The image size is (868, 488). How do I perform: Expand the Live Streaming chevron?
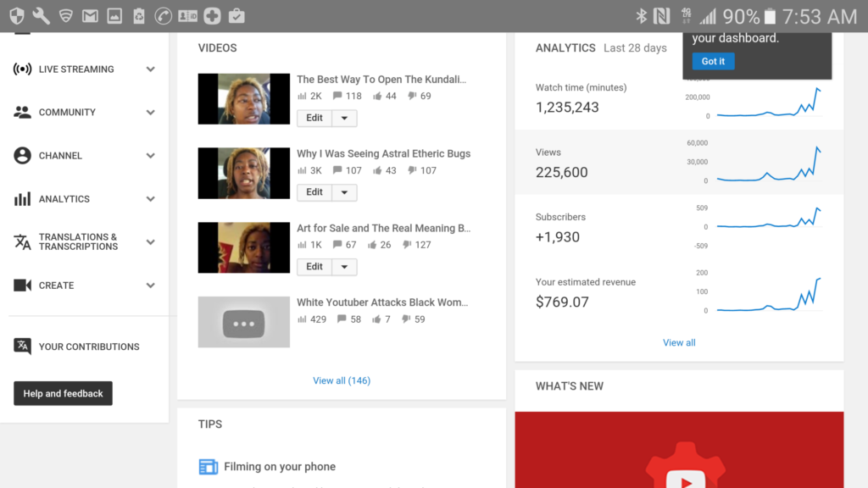[x=150, y=69]
